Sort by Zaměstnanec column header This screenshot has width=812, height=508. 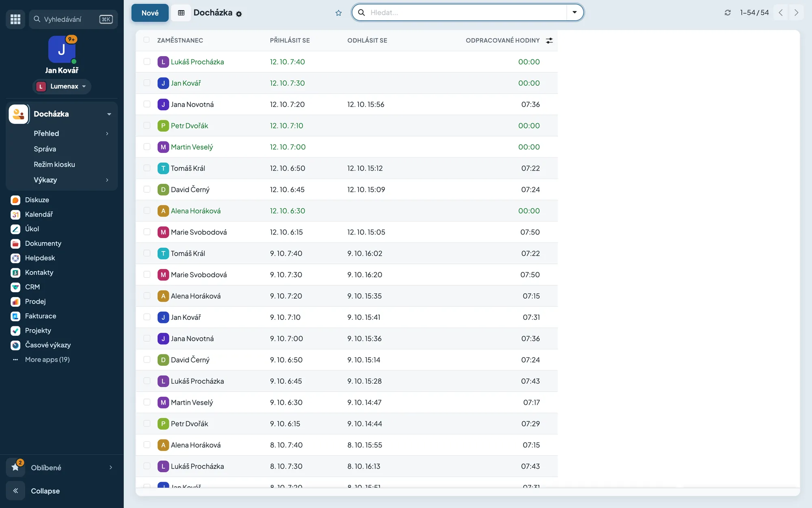(180, 40)
